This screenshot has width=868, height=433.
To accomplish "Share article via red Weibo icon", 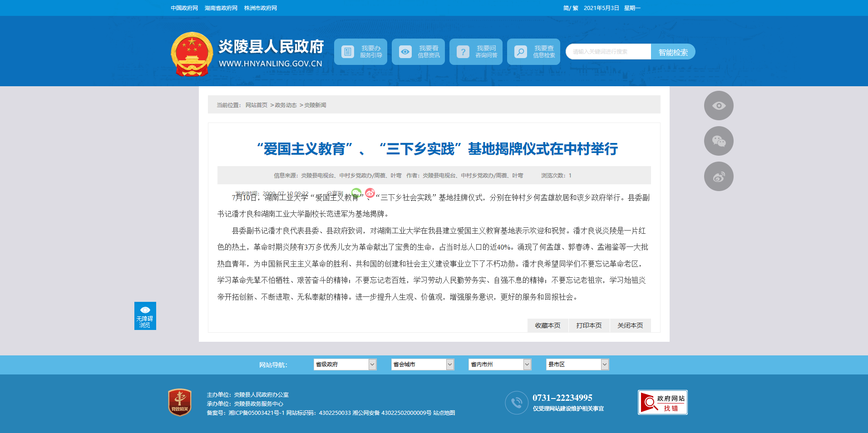I will (x=370, y=193).
